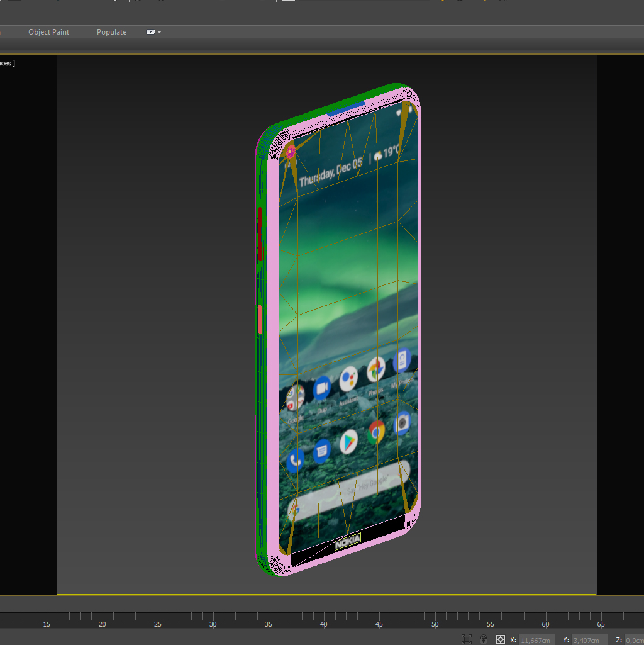Expand the ribbon display options arrow
This screenshot has height=645, width=644.
160,32
